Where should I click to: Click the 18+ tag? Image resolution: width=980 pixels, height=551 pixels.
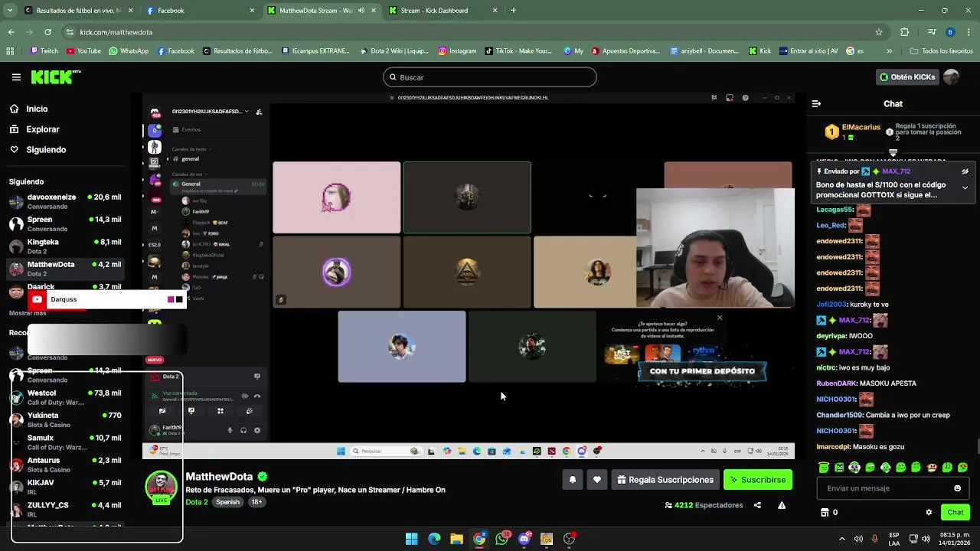pos(256,502)
